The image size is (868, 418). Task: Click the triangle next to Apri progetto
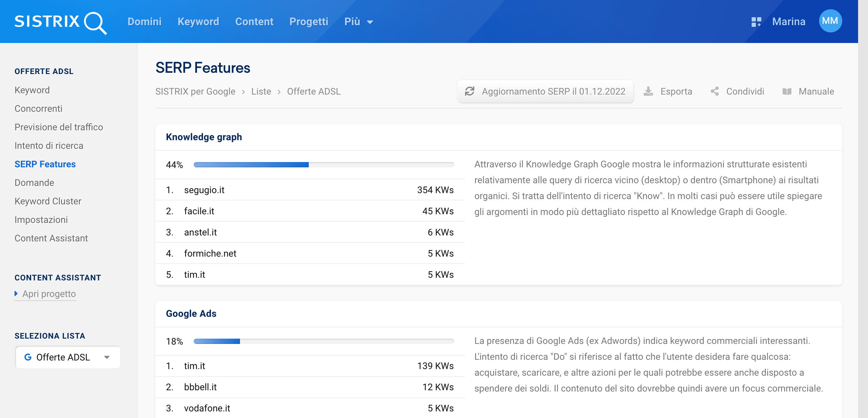(16, 294)
